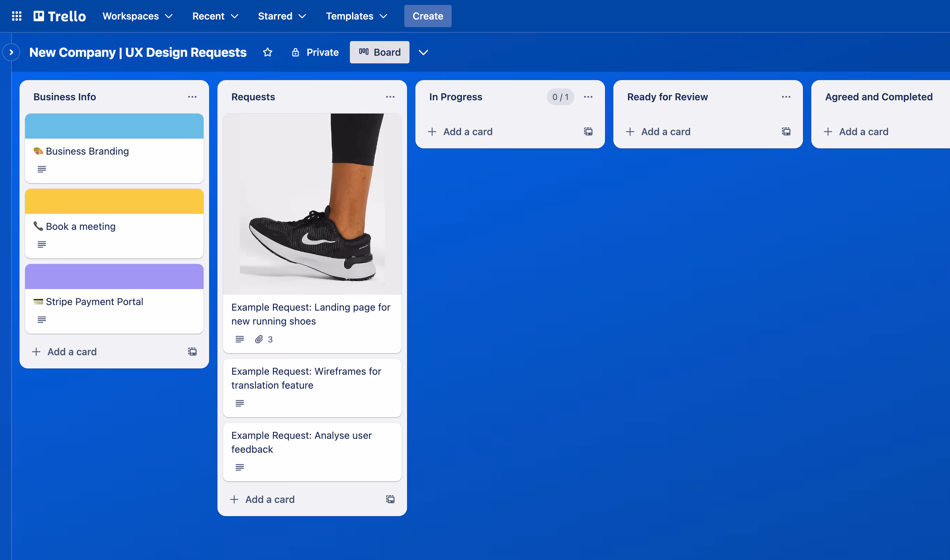Screen dimensions: 950x560
Task: Click the yellow label on Book a meeting card
Action: (x=114, y=201)
